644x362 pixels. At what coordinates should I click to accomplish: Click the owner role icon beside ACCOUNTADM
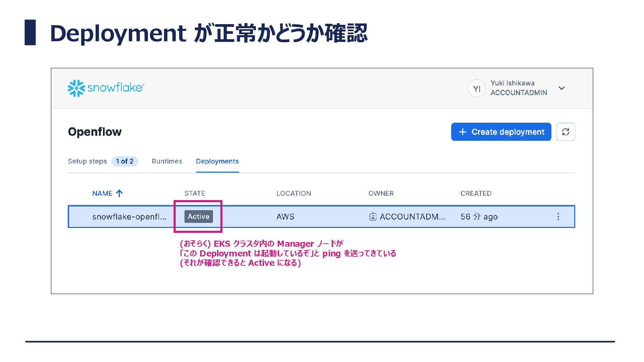(373, 217)
